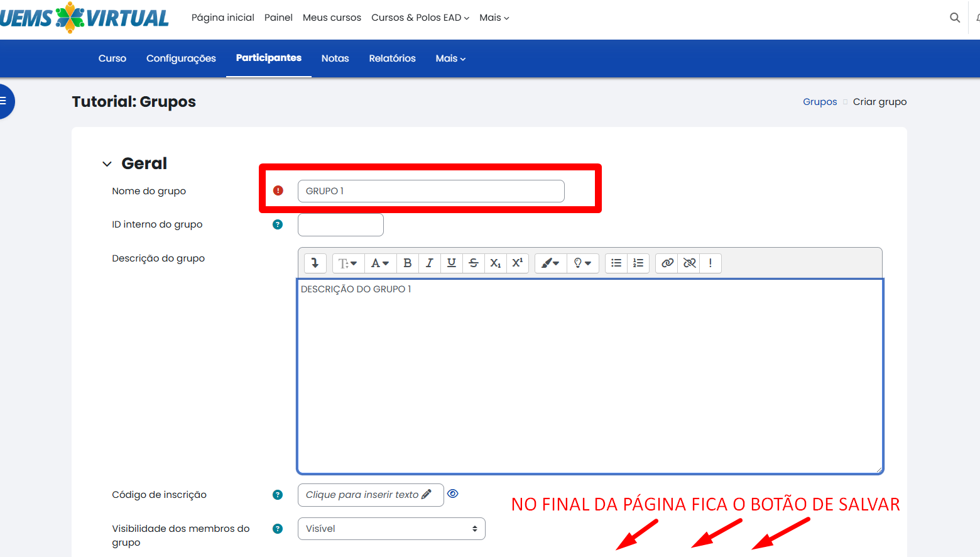980x557 pixels.
Task: Open the Cursos & Polos EAD menu
Action: click(420, 18)
